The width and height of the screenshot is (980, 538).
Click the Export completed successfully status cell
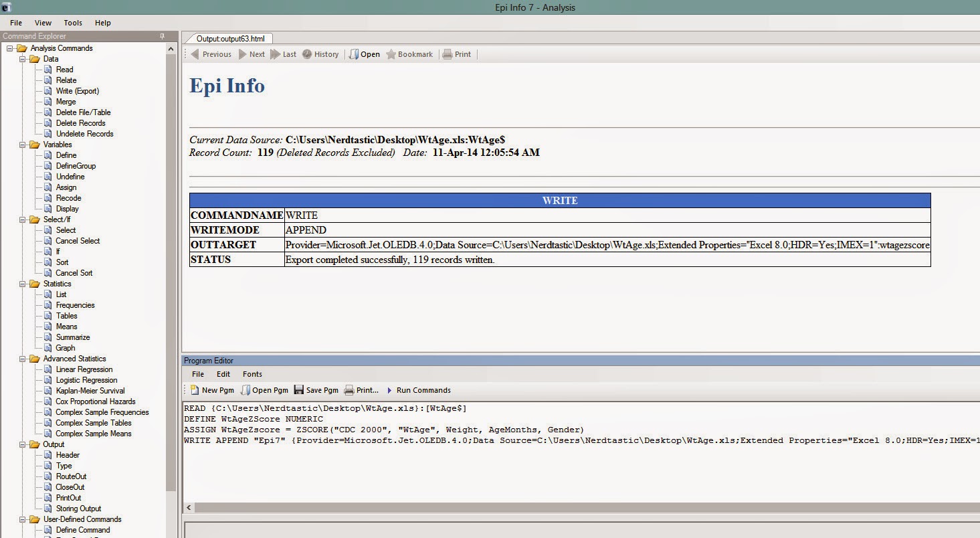click(x=607, y=260)
